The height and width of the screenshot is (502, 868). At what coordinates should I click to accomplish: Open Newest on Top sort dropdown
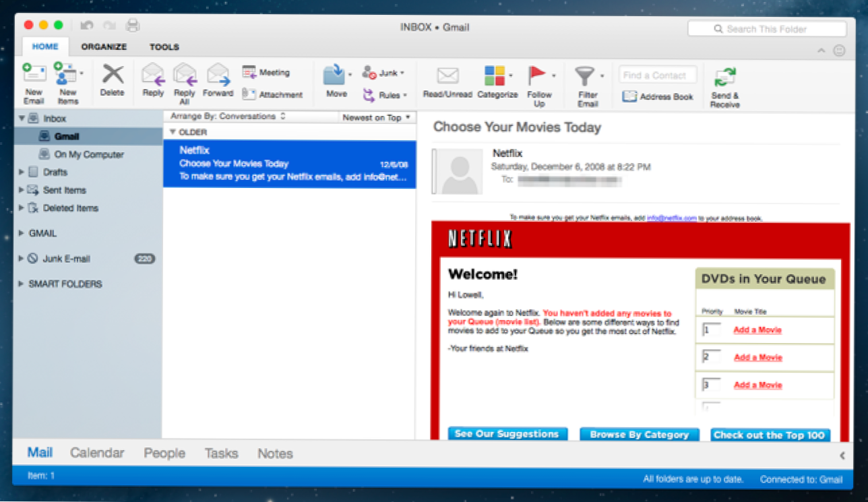[377, 117]
